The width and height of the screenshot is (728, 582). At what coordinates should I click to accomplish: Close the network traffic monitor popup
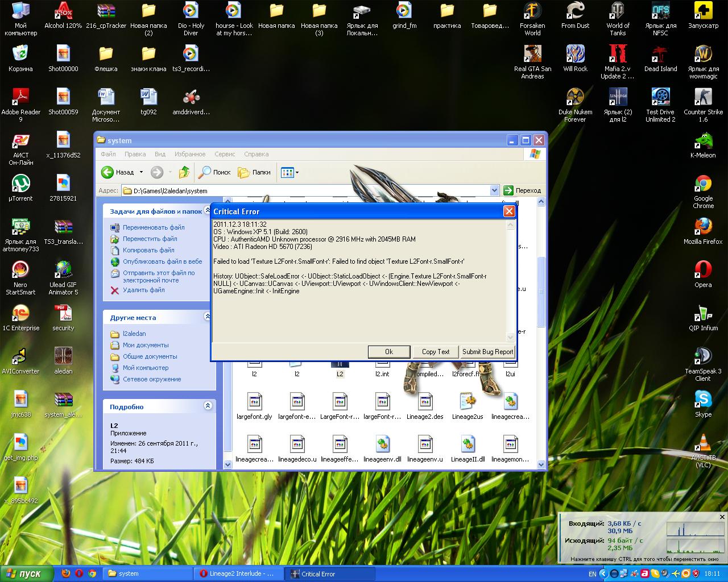coord(722,517)
